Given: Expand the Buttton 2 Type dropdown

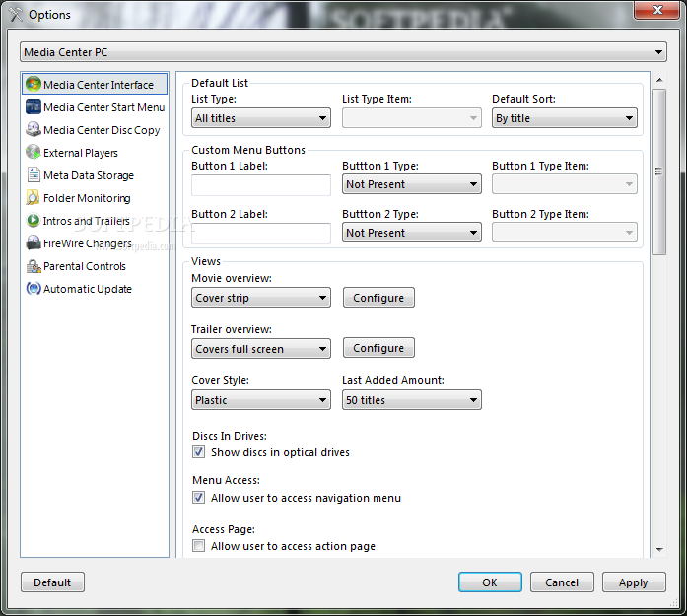Looking at the screenshot, I should 411,233.
